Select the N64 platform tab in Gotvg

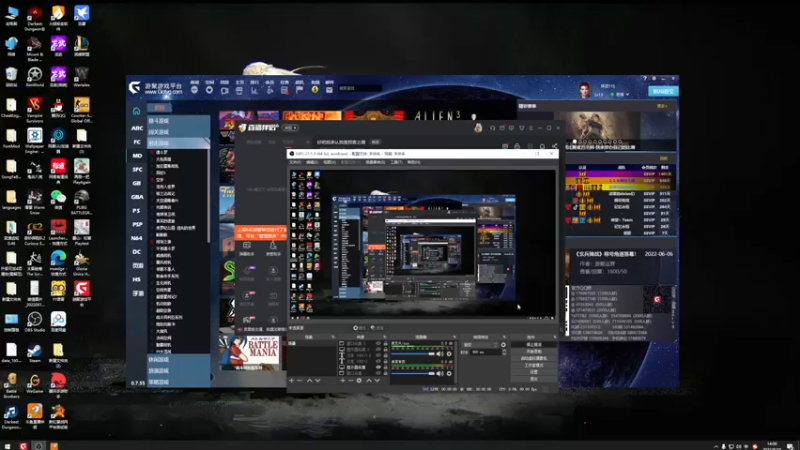coord(137,238)
